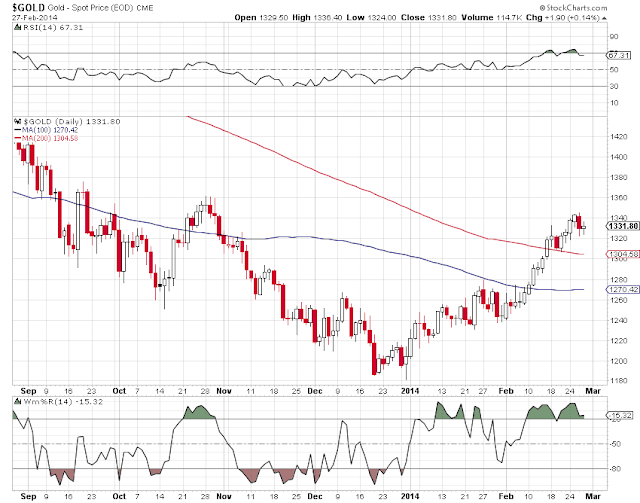Click the 1380 price axis label
Image resolution: width=640 pixels, height=503 pixels.
618,178
